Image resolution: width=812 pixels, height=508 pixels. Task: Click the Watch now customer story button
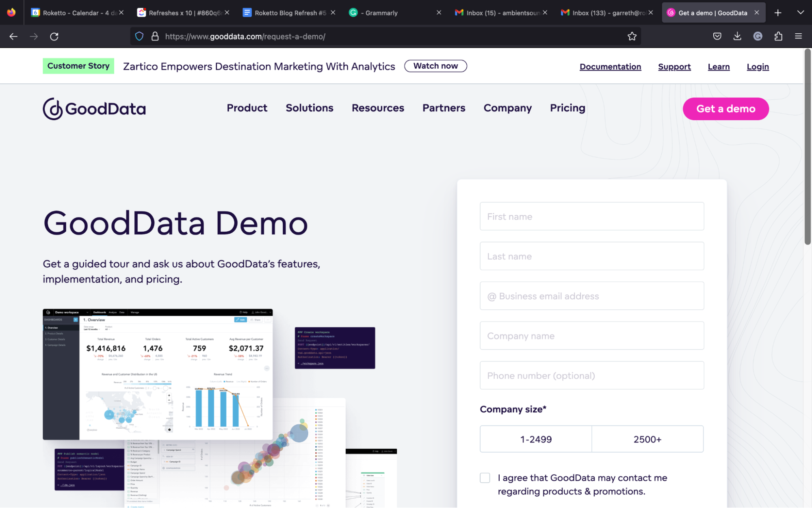[x=435, y=66]
